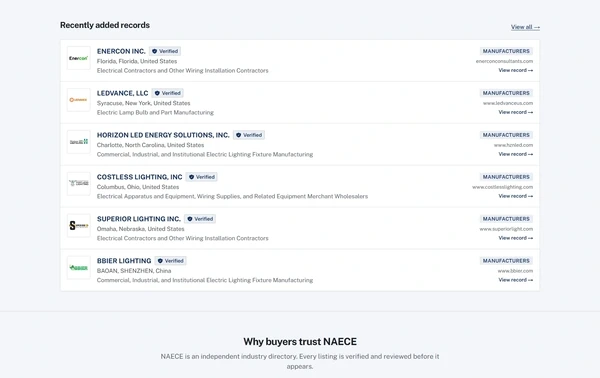Open the View all records link

tap(525, 27)
